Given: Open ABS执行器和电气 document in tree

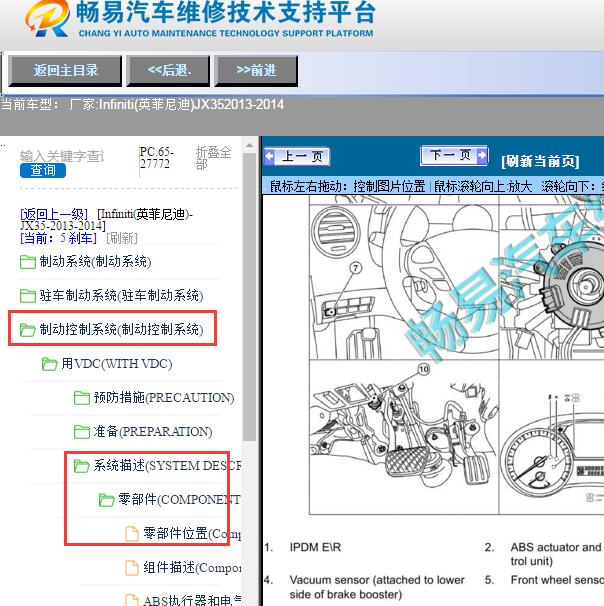Looking at the screenshot, I should click(192, 600).
